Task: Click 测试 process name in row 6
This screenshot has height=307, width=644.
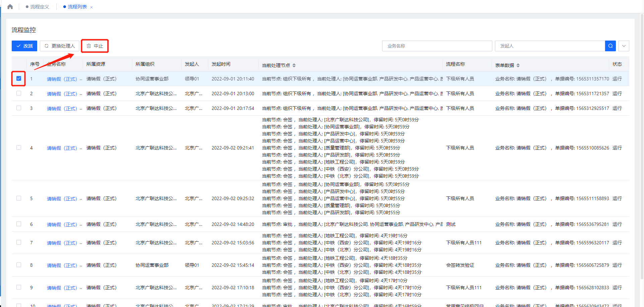Action: (x=451, y=224)
